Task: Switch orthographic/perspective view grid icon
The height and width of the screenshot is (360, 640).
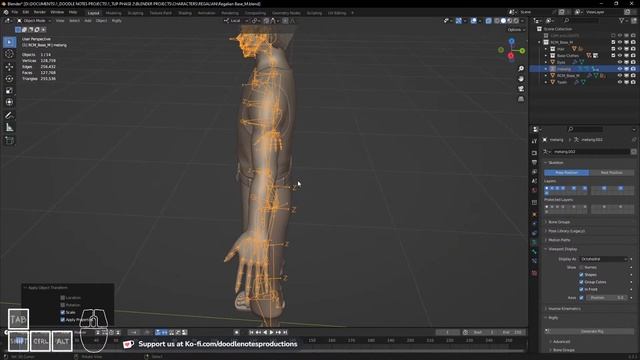Action: coord(521,99)
